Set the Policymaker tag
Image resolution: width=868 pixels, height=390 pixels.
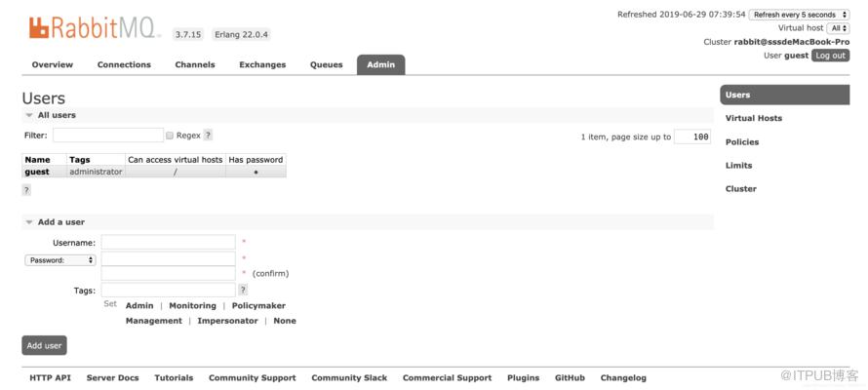(258, 305)
